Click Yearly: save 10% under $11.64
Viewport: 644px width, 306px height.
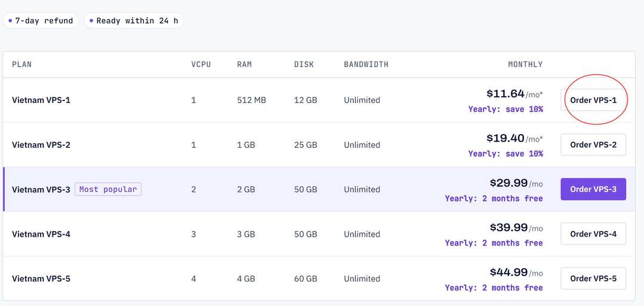[506, 109]
